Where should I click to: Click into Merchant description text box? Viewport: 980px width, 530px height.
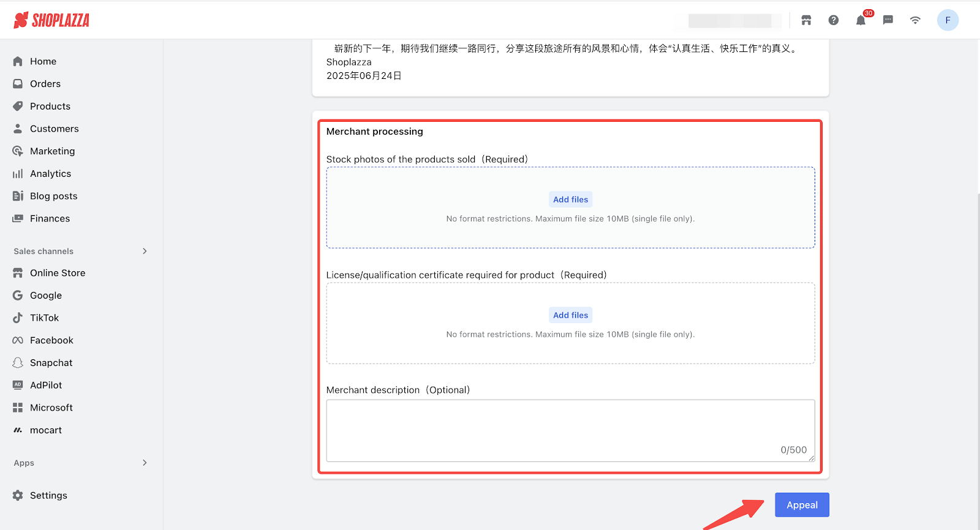coord(570,431)
